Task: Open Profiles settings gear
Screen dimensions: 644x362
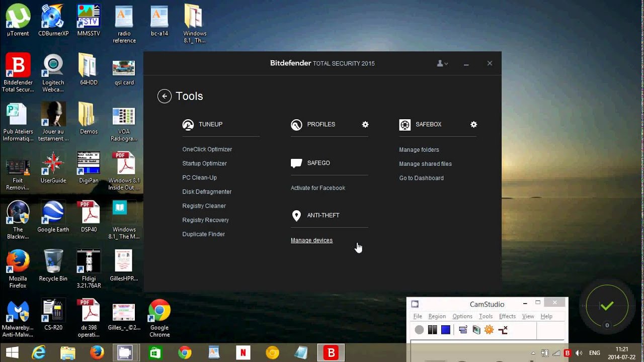Action: (x=365, y=124)
